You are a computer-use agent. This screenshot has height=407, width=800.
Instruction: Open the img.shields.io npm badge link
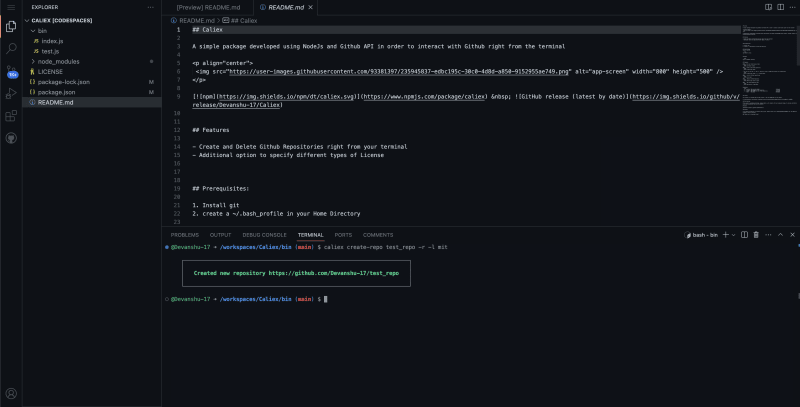pyautogui.click(x=286, y=96)
